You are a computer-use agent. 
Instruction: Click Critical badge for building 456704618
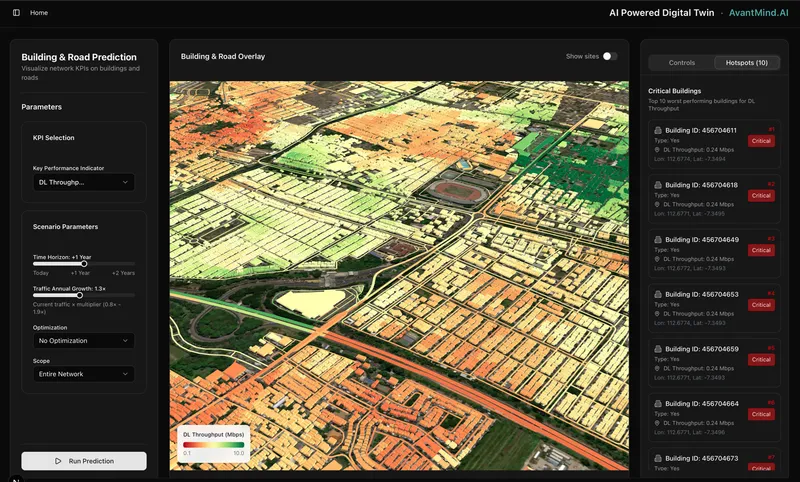[x=761, y=195]
